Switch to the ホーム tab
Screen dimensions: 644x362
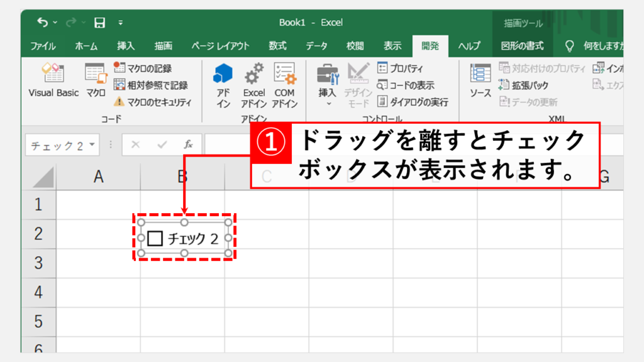click(86, 46)
